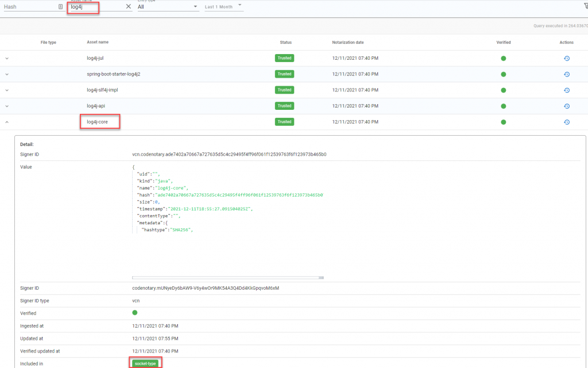Select the log4j-slf4j-impl asset name

click(102, 90)
